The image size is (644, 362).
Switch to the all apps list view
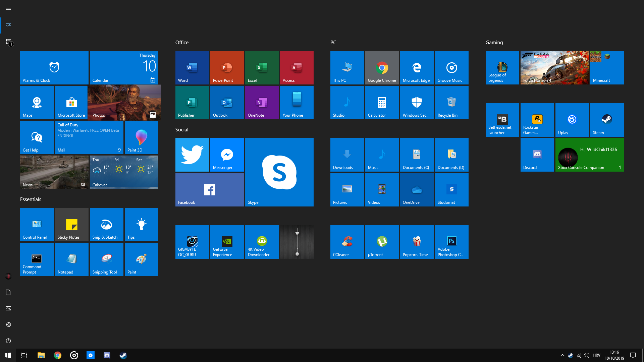click(8, 41)
